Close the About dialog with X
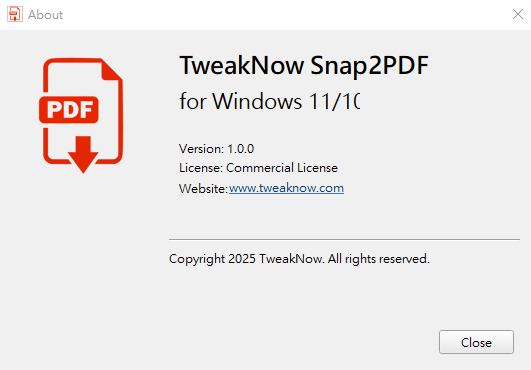The height and width of the screenshot is (370, 531). tap(518, 14)
